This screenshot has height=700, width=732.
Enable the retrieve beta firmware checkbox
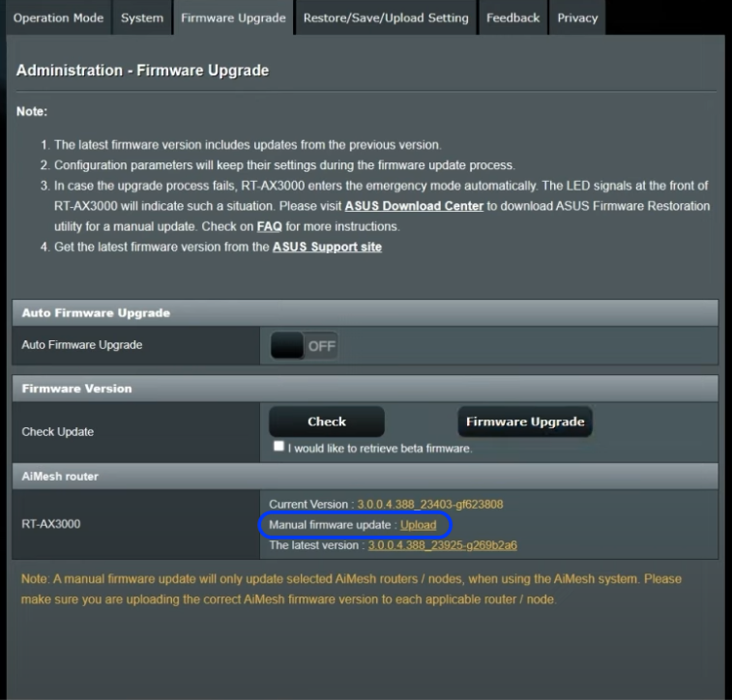[278, 446]
